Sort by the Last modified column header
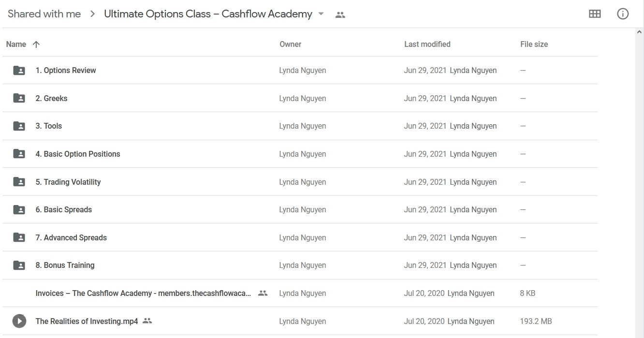The width and height of the screenshot is (644, 338). coord(427,44)
